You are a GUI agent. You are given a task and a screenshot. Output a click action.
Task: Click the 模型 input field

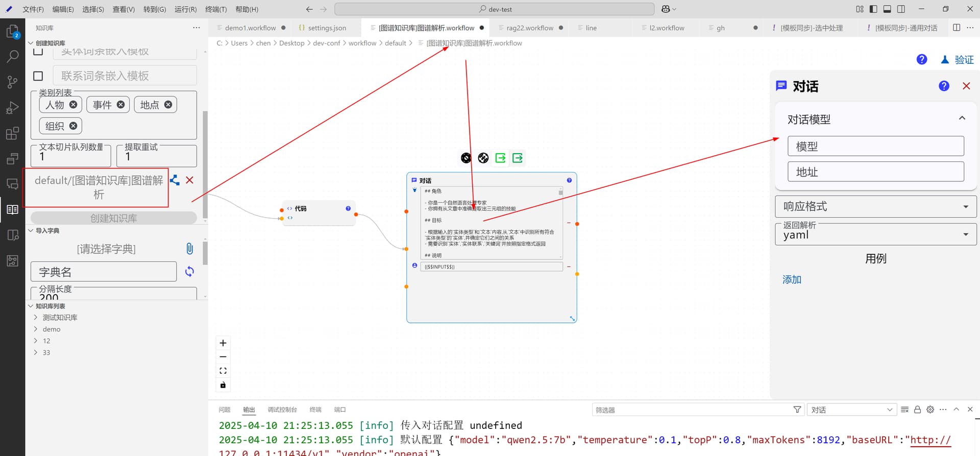(875, 147)
